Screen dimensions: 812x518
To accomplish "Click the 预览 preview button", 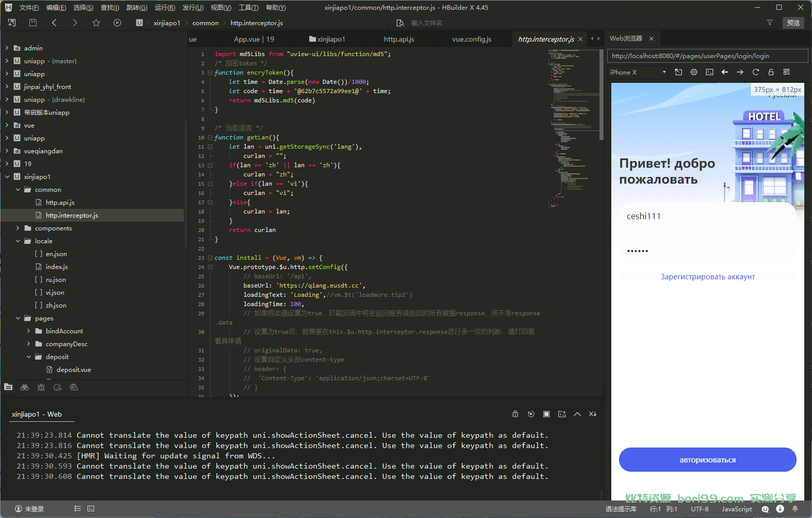I will click(x=793, y=23).
